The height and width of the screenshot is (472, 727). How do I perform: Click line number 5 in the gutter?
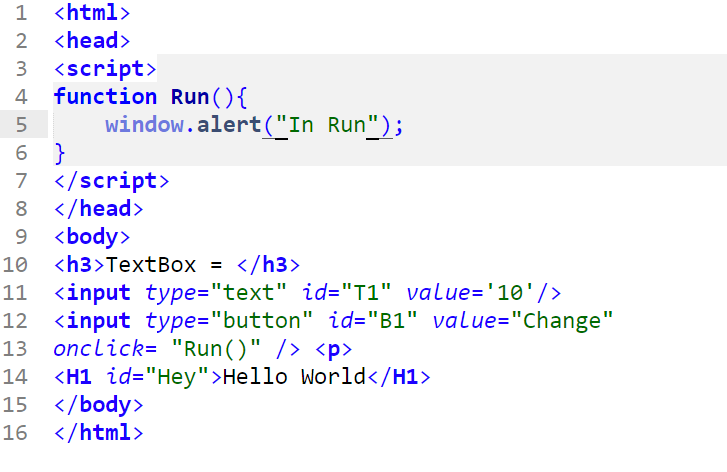[x=21, y=125]
